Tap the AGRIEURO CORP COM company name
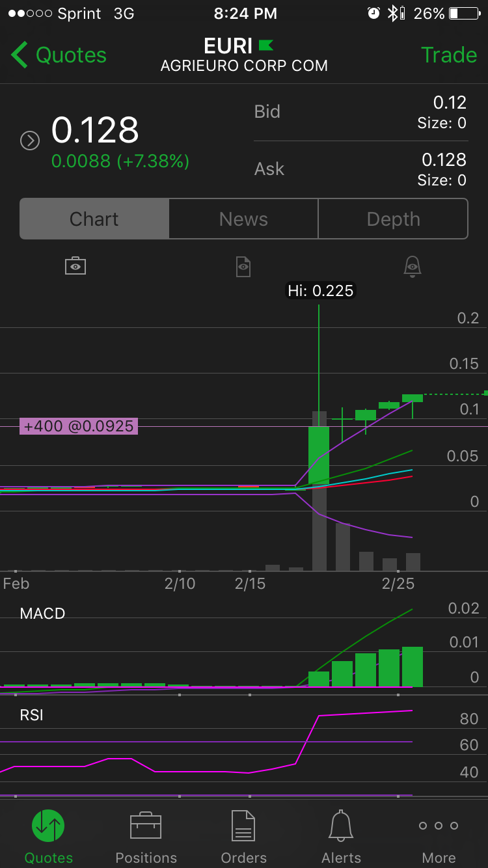The height and width of the screenshot is (868, 488). (244, 66)
